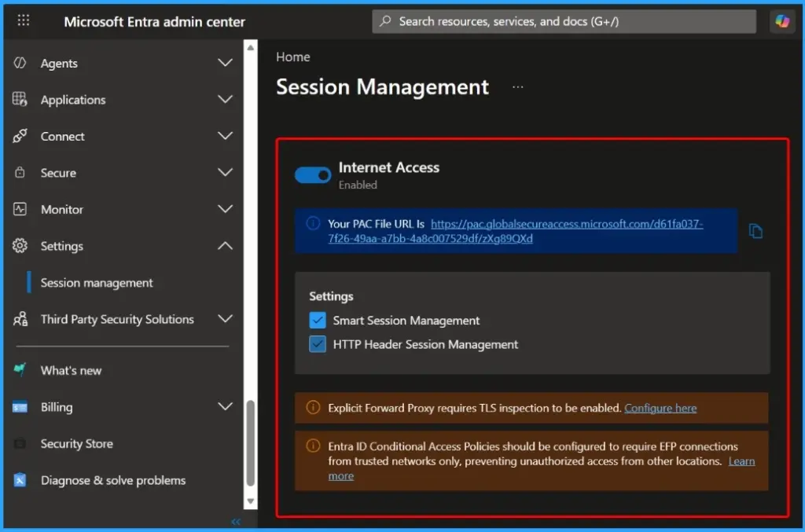This screenshot has width=805, height=532.
Task: Disable the Internet Access toggle
Action: click(313, 175)
